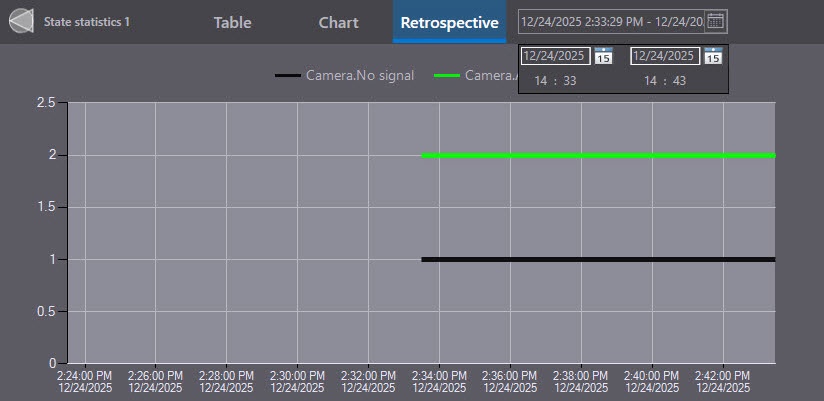Switch to the Chart tab
Screen dimensions: 824x401
338,22
